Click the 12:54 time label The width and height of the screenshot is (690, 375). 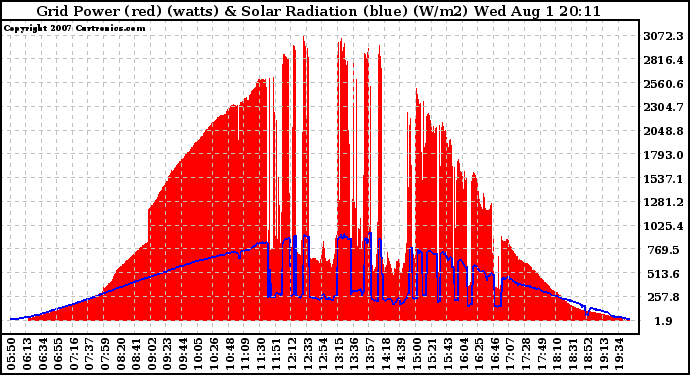click(323, 354)
